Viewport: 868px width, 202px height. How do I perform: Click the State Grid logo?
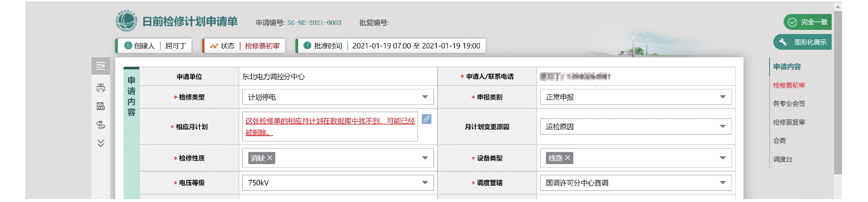(x=126, y=21)
